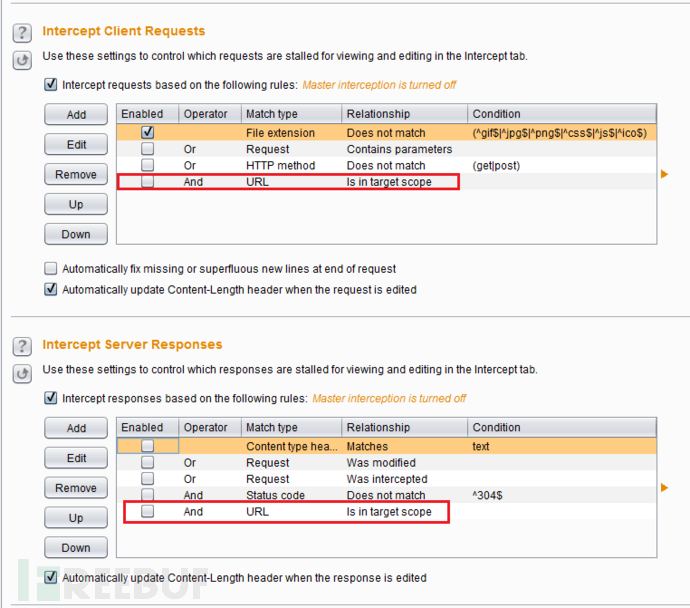Expand arrow beside client requests table

(x=664, y=174)
